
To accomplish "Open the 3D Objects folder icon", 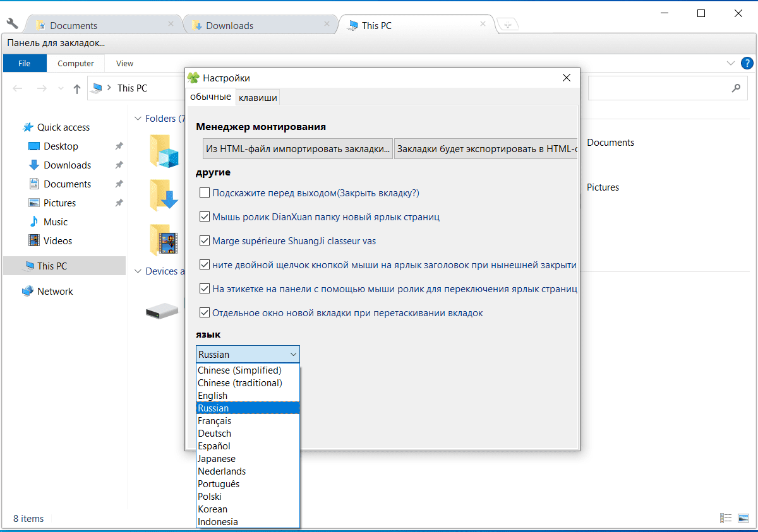I will 164,150.
